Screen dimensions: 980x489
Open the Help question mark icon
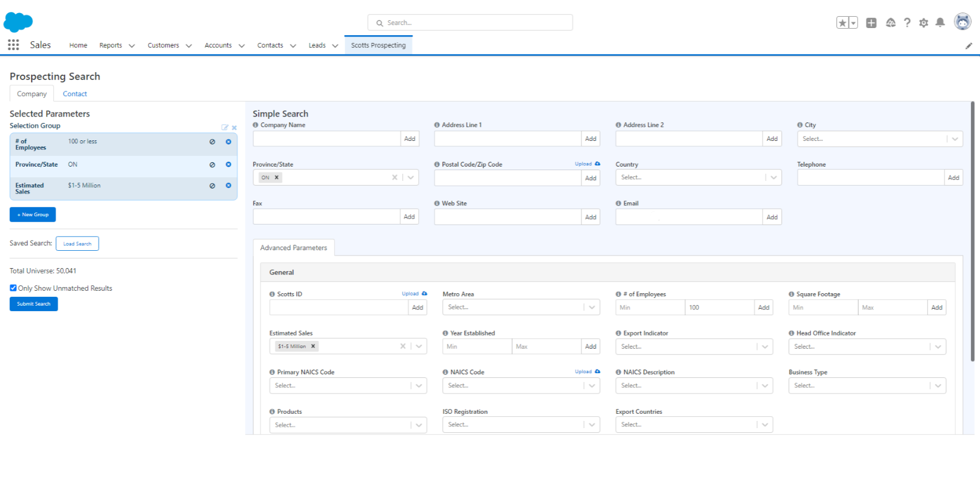(x=907, y=23)
